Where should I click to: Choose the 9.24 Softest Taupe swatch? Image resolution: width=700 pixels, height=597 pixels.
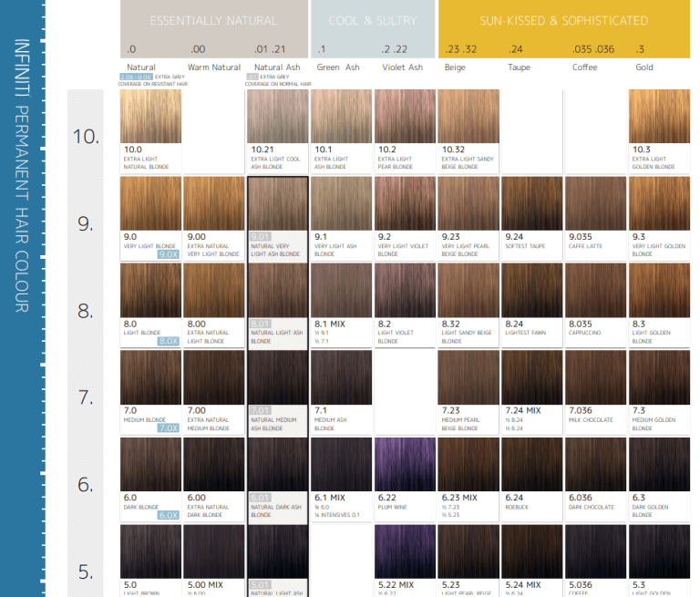click(532, 203)
